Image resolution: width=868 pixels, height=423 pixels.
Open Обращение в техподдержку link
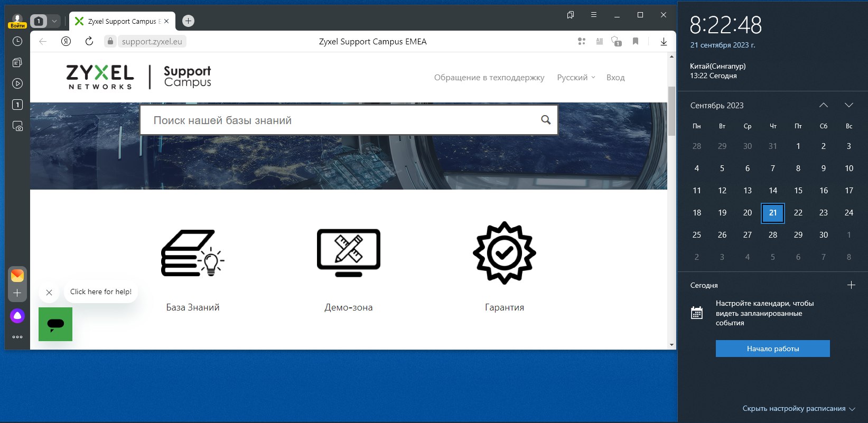pyautogui.click(x=489, y=77)
